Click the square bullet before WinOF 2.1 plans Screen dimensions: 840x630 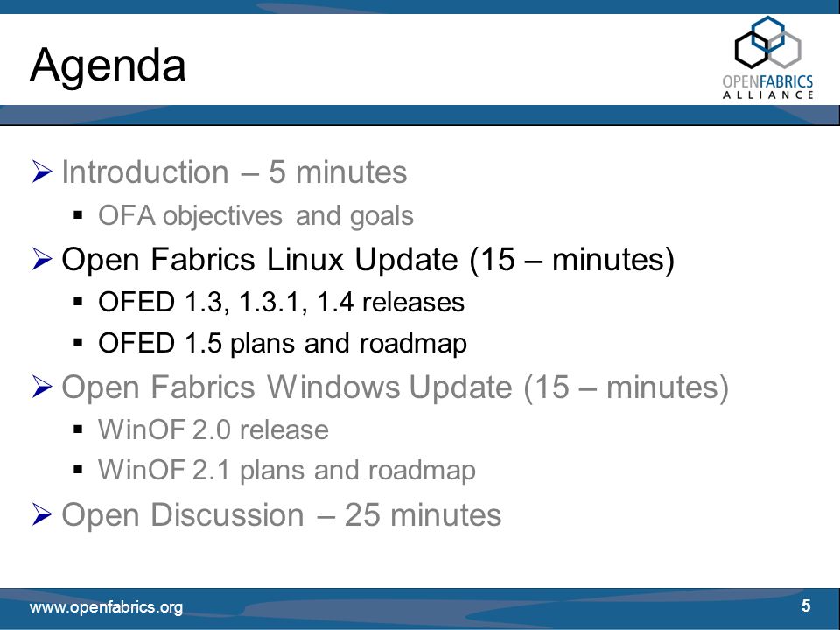78,470
